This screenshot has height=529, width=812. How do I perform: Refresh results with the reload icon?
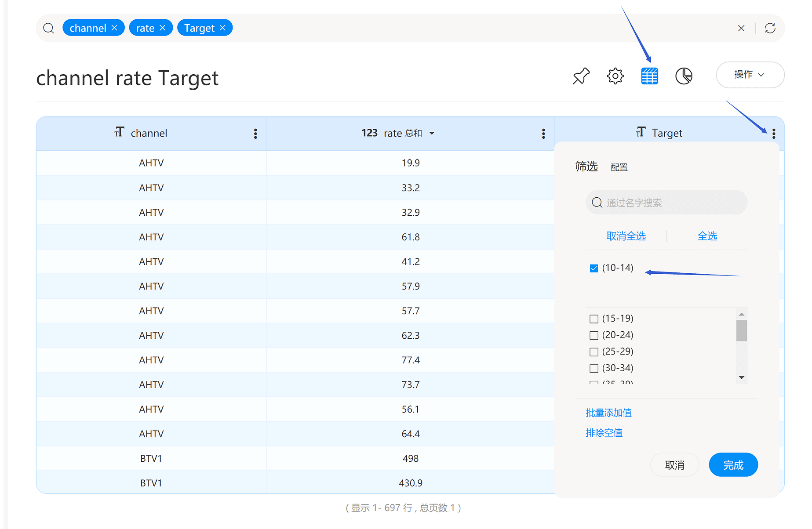tap(770, 28)
